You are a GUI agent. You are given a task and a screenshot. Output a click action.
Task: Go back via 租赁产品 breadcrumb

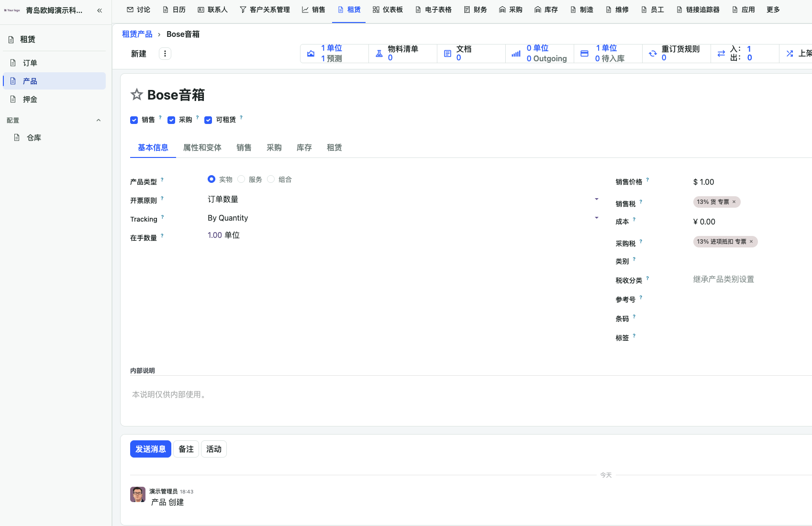point(137,34)
